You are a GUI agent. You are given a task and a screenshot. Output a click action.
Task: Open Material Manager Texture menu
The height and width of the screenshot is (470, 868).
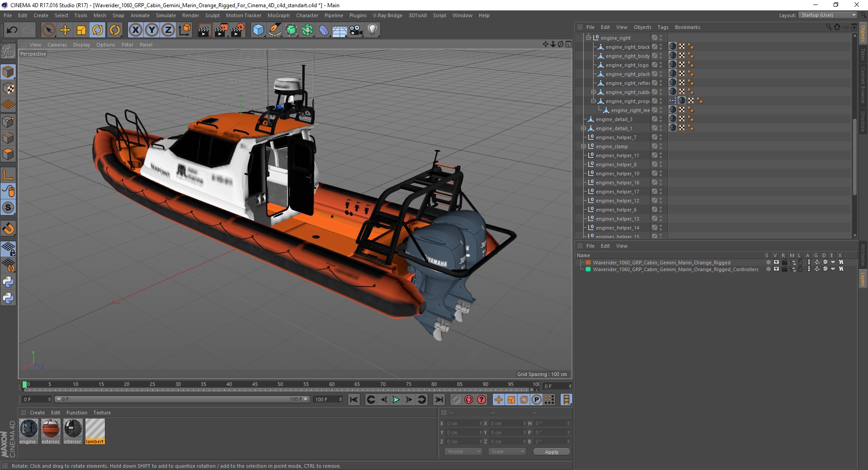(x=102, y=413)
